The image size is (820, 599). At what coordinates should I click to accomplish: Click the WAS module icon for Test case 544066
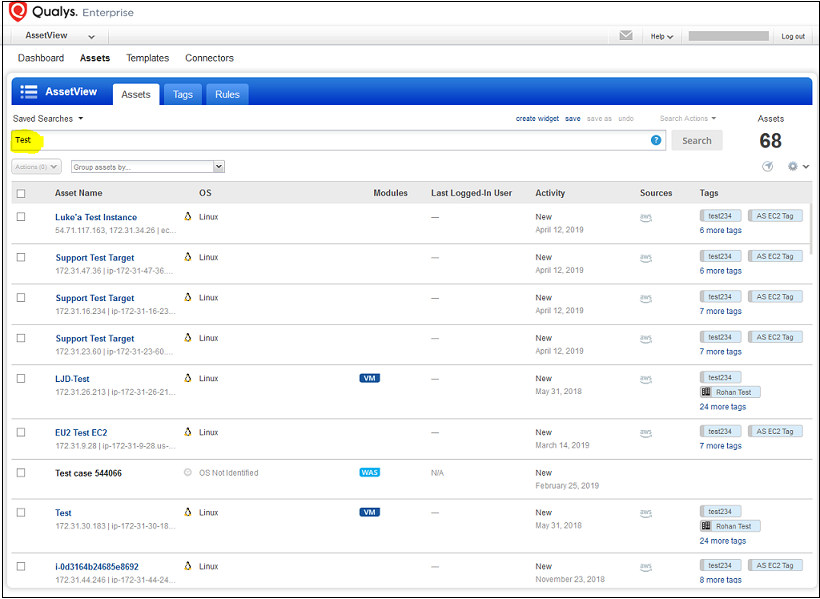369,473
